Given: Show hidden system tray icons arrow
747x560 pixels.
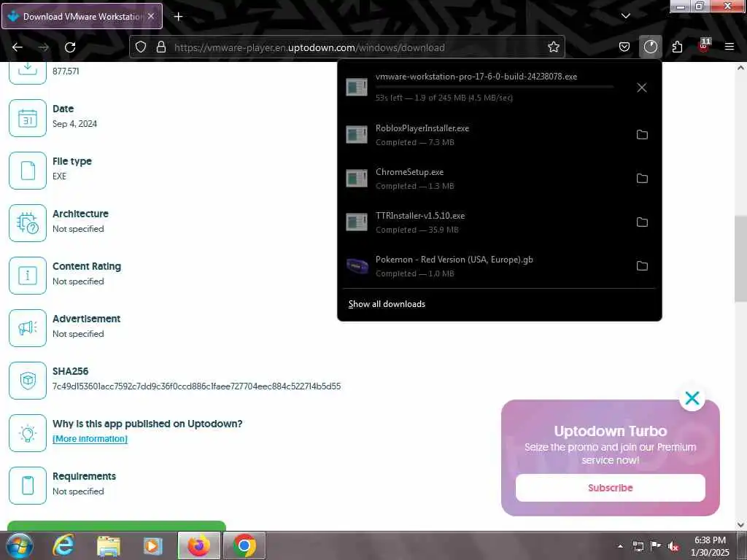Looking at the screenshot, I should (620, 546).
